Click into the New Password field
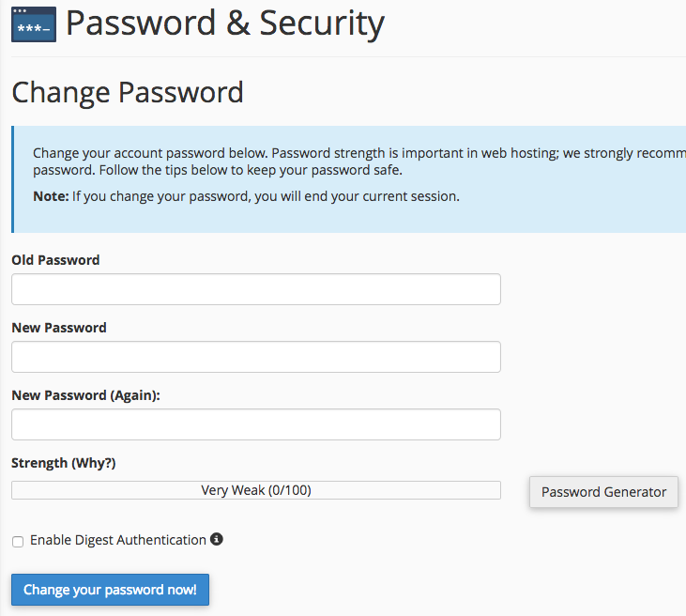686x616 pixels. click(255, 357)
